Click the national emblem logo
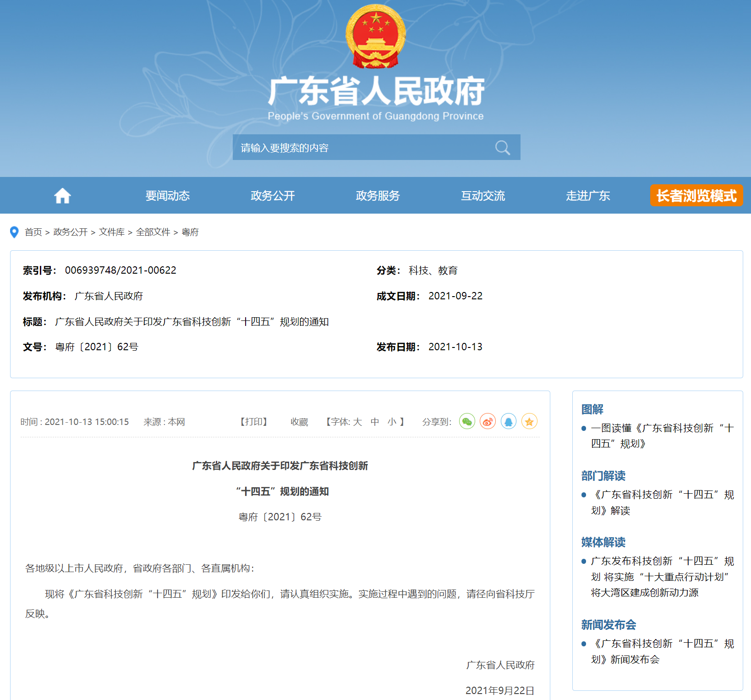 375,37
